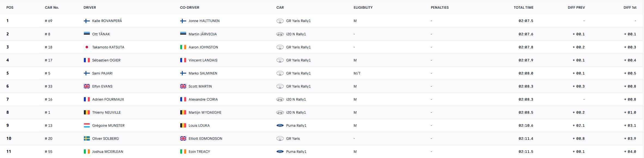
Task: Click the Luxembourg flag next to Grégoire MUNSTER
Action: [87, 125]
